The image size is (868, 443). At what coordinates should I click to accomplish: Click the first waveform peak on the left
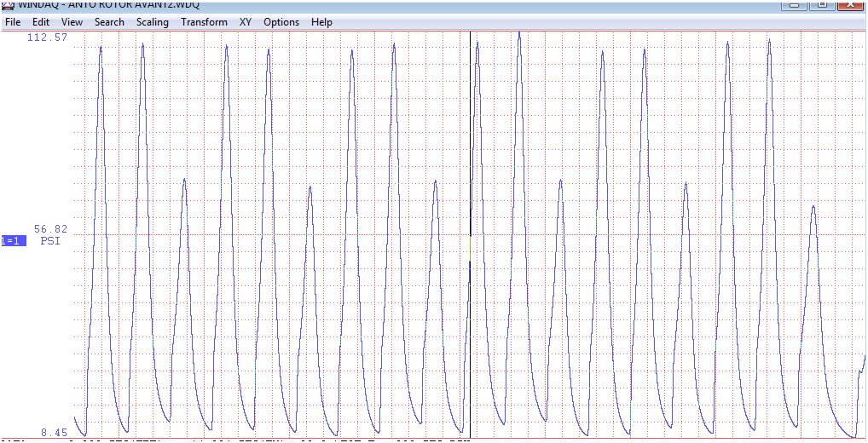click(101, 48)
